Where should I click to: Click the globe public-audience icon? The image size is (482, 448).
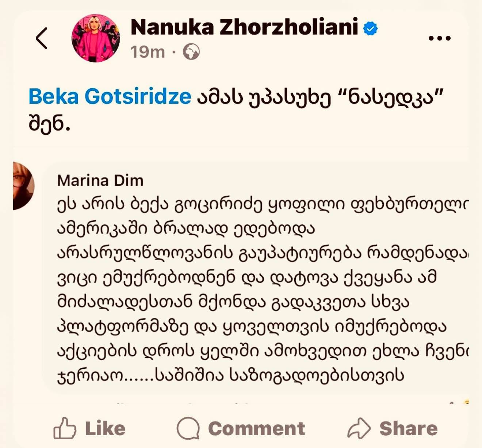(191, 52)
